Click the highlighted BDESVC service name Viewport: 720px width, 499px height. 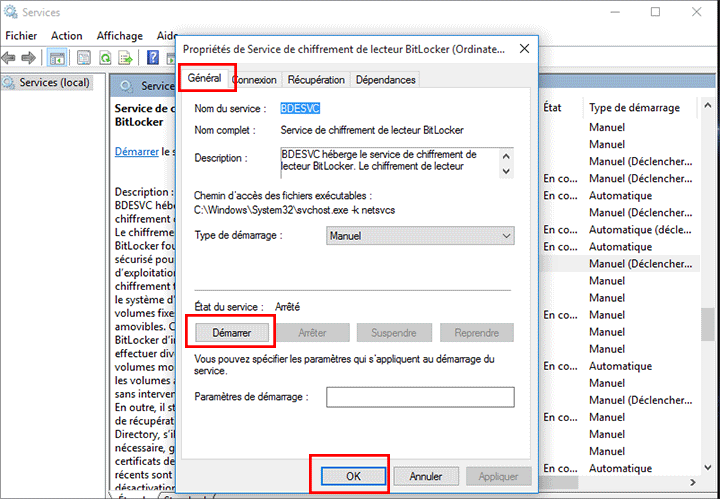300,108
